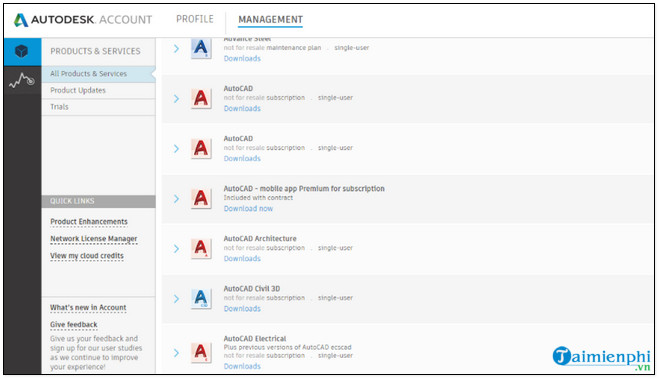Viewport: 659px width, 379px height.
Task: Click the Included with contract text
Action: [258, 198]
